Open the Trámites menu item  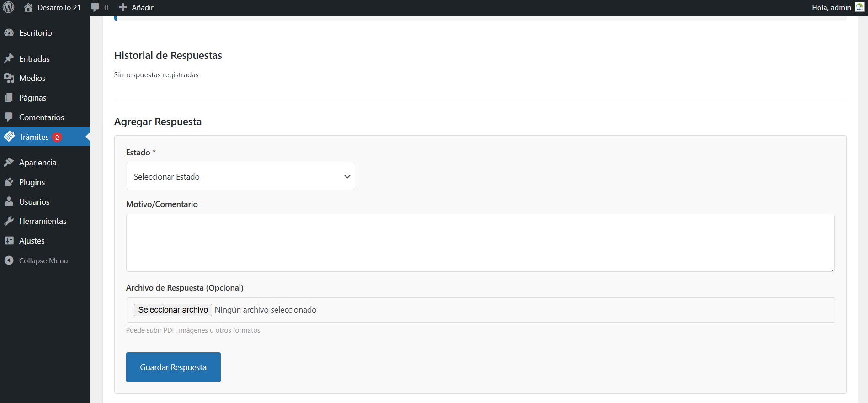pyautogui.click(x=34, y=137)
